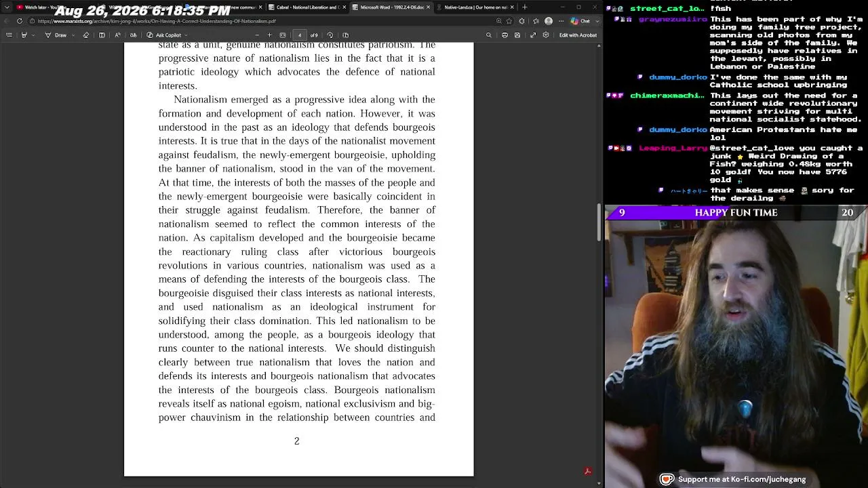Click the Translate icon in PDF toolbar

pos(134,35)
